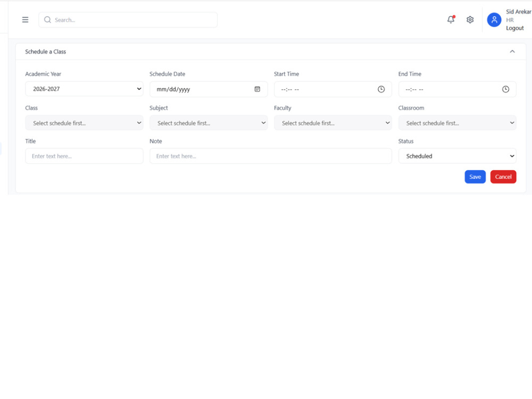This screenshot has width=532, height=399.
Task: Focus the Start Time field
Action: [333, 89]
